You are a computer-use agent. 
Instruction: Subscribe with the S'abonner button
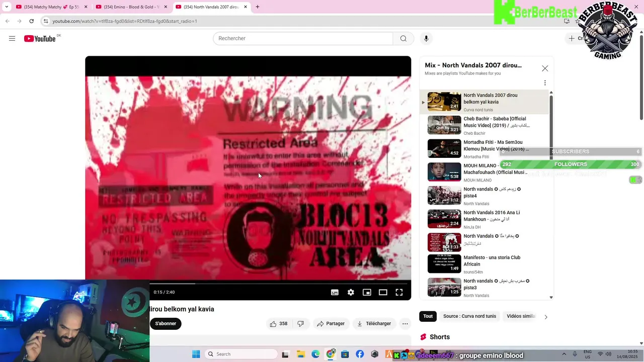tap(166, 324)
